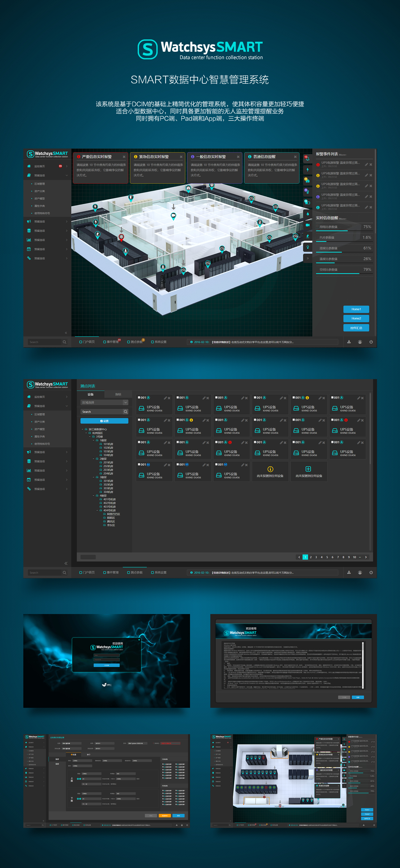Select the video camera icon in dashboard map toolbar
Screen dimensions: 400x868
(x=307, y=225)
